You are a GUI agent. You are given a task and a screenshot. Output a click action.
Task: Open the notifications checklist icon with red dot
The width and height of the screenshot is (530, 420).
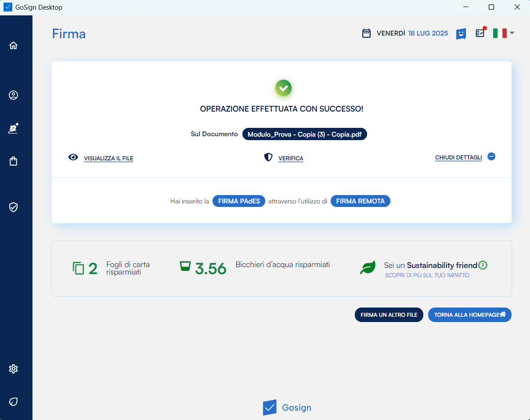click(x=480, y=33)
